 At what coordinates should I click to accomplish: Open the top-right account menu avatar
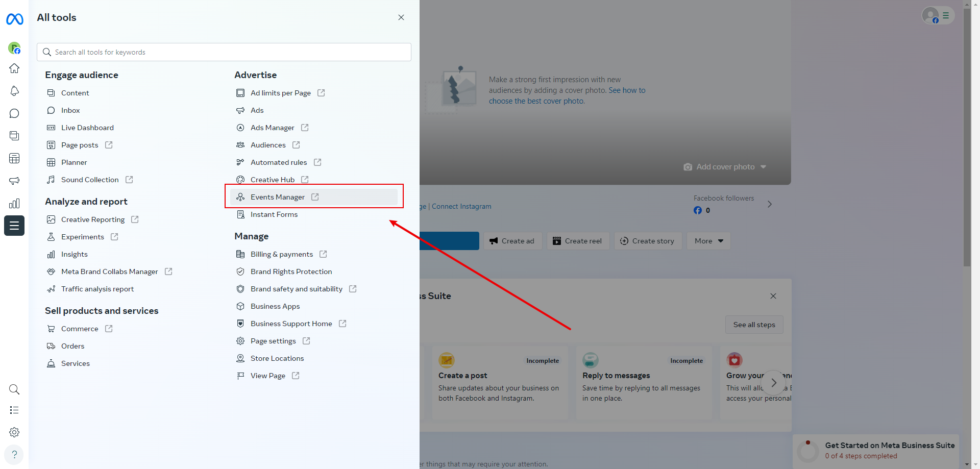[x=938, y=16]
